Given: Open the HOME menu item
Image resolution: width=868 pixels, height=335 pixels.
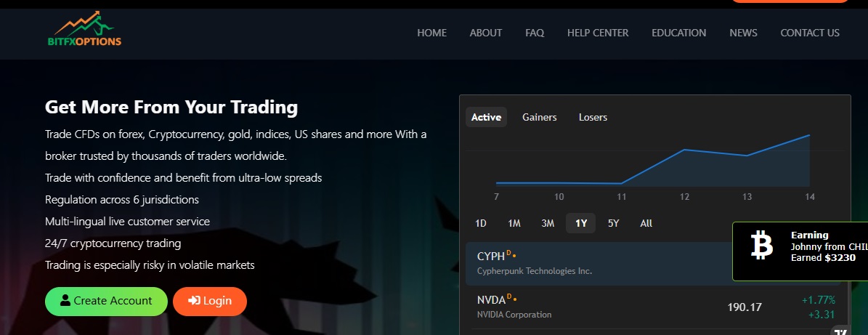Looking at the screenshot, I should [431, 33].
